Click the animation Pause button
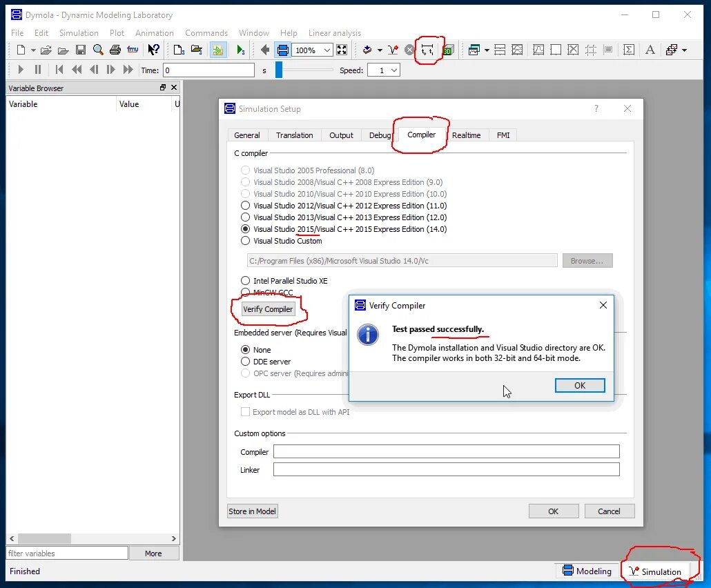The image size is (711, 588). click(x=38, y=70)
